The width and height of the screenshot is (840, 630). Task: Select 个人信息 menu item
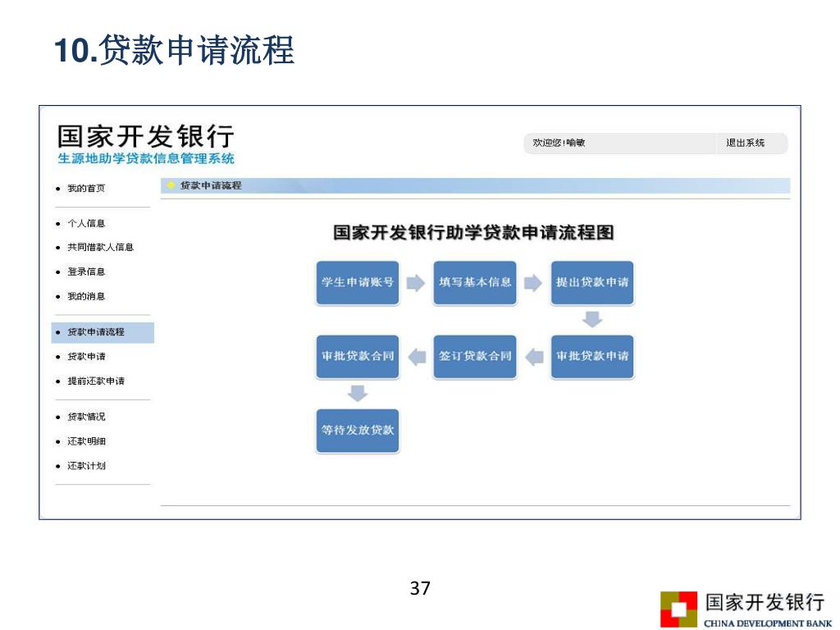coord(85,223)
